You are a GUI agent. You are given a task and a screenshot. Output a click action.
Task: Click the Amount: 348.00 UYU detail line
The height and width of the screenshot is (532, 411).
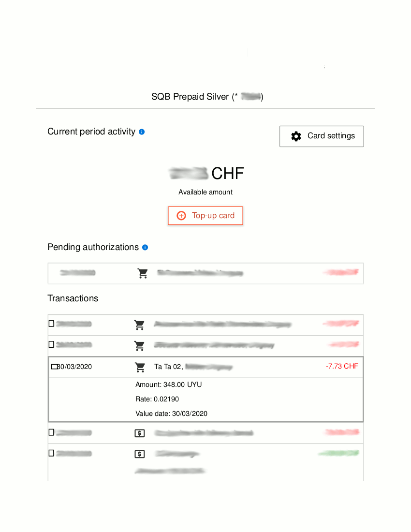[168, 385]
